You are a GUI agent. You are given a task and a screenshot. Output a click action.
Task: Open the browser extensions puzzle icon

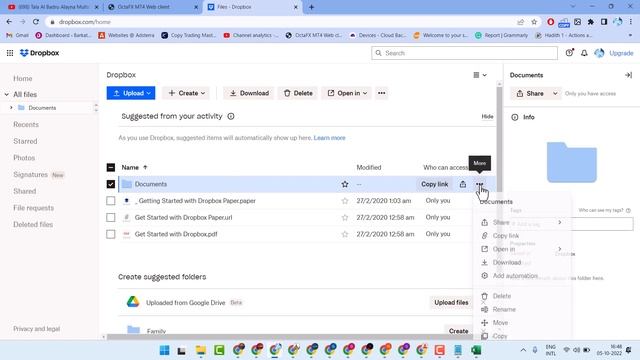(590, 22)
